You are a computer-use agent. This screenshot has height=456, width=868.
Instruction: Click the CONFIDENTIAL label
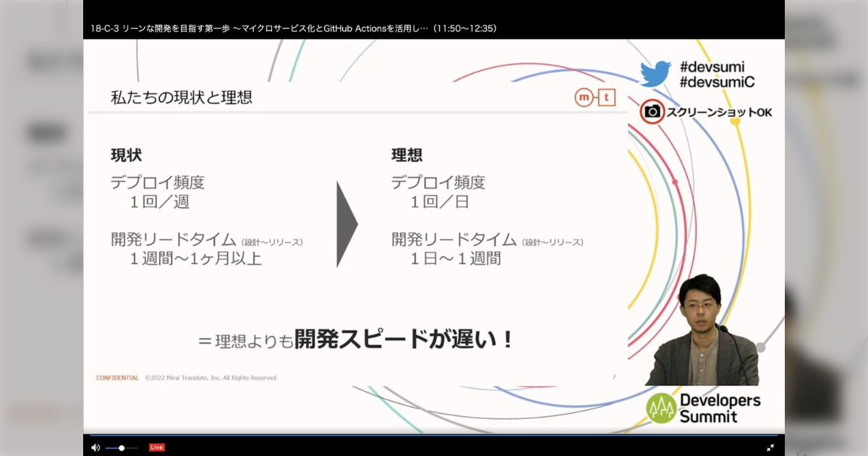[116, 377]
